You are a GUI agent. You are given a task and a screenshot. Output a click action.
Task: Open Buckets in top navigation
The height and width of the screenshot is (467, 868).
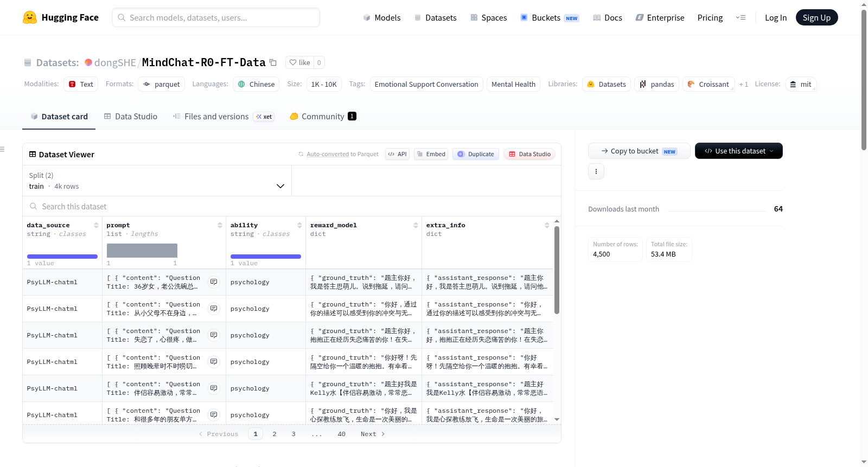pos(550,17)
